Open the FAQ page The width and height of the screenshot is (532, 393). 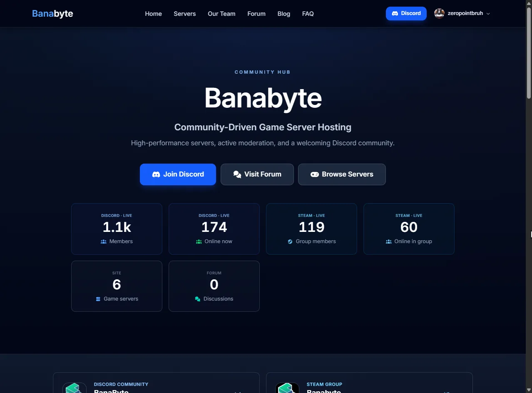(308, 14)
